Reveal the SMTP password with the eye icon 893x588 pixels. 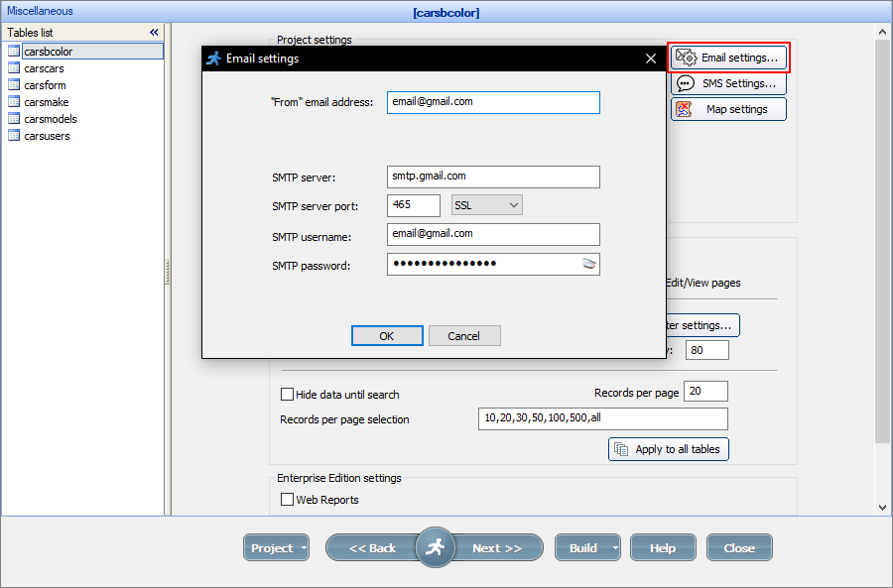point(589,265)
